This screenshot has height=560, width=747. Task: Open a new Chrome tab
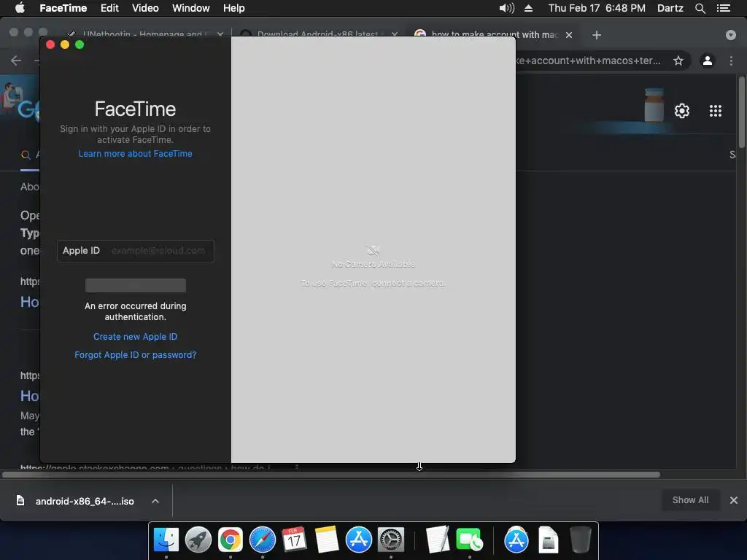[597, 35]
